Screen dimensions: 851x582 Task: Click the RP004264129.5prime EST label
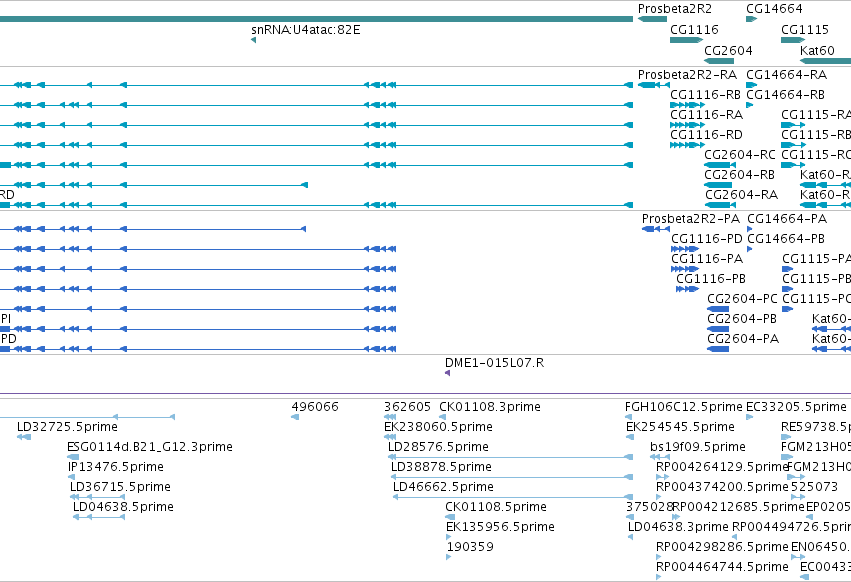pyautogui.click(x=722, y=467)
